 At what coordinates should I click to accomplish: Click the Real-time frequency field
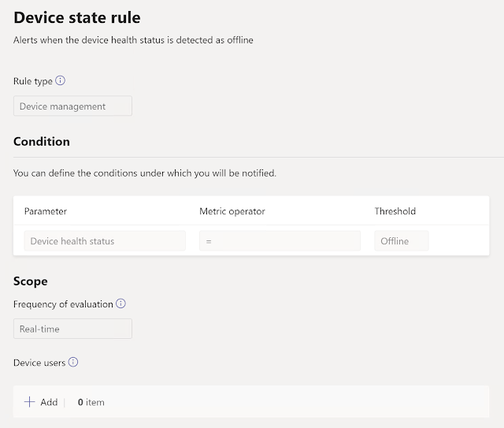point(72,329)
